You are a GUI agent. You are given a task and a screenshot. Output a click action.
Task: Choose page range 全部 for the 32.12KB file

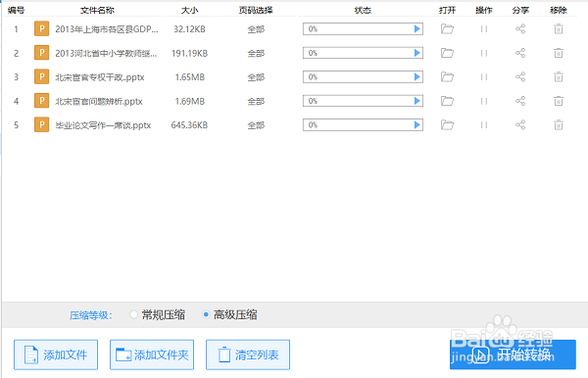[x=256, y=29]
